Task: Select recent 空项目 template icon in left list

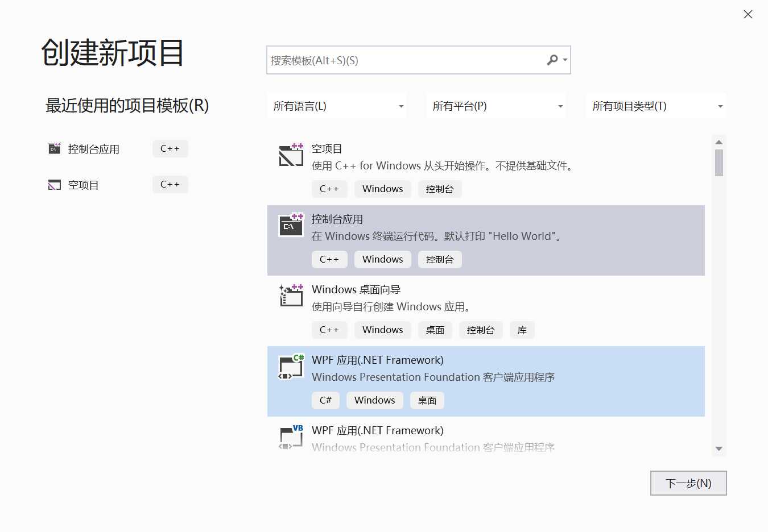Action: click(x=55, y=185)
